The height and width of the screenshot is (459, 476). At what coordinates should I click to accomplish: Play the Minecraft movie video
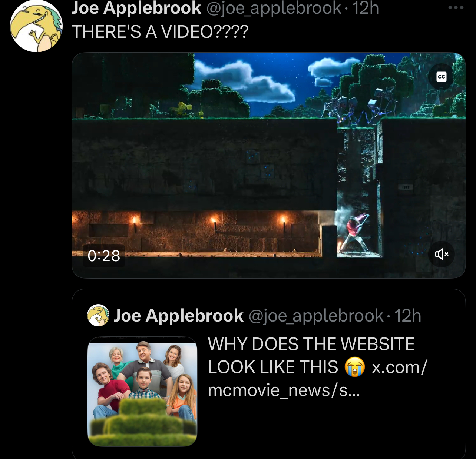point(268,165)
